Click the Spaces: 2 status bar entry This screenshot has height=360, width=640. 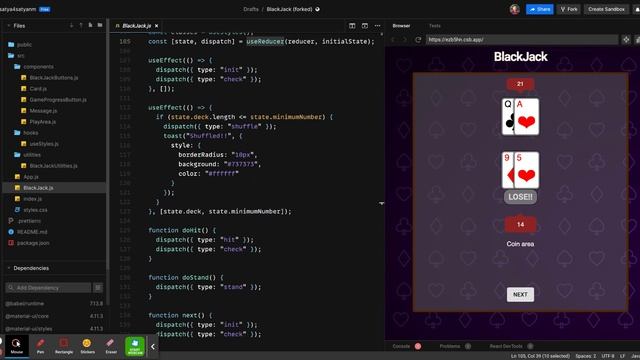pos(586,356)
